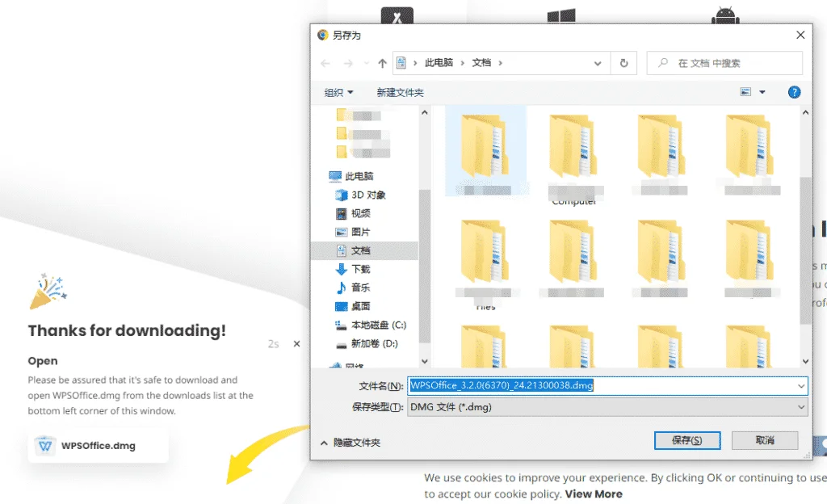
Task: Open the help question mark icon
Action: click(x=794, y=92)
